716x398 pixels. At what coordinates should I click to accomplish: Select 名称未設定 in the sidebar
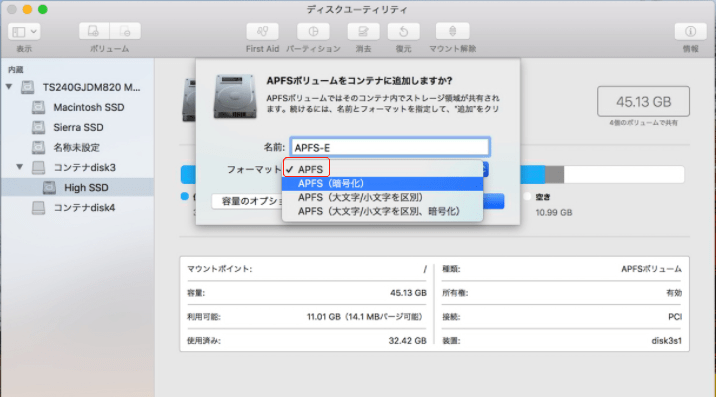point(78,147)
